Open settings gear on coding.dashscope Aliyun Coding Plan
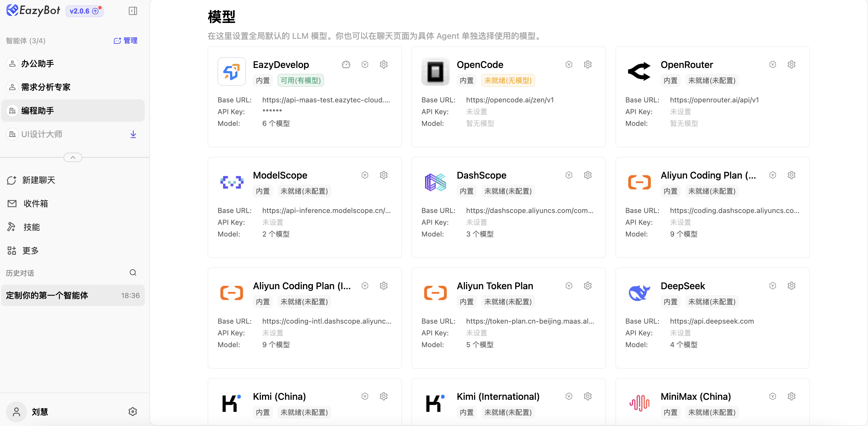868x426 pixels. point(792,175)
